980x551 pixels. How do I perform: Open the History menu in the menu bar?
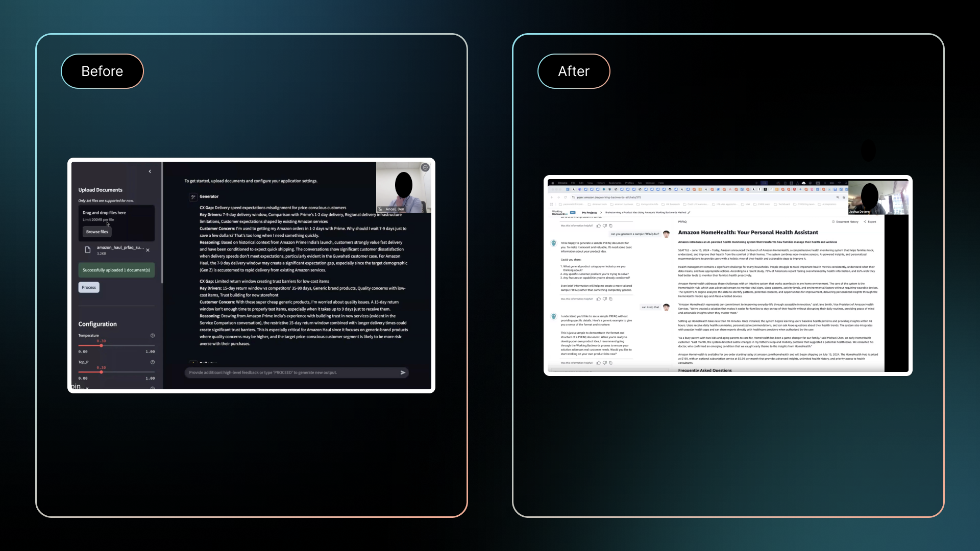[x=601, y=183]
